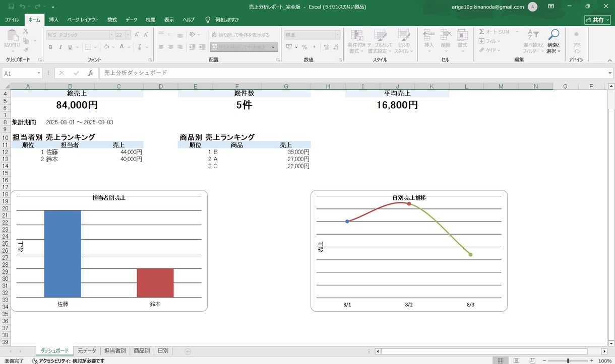Increase font size with large A icon

(137, 35)
